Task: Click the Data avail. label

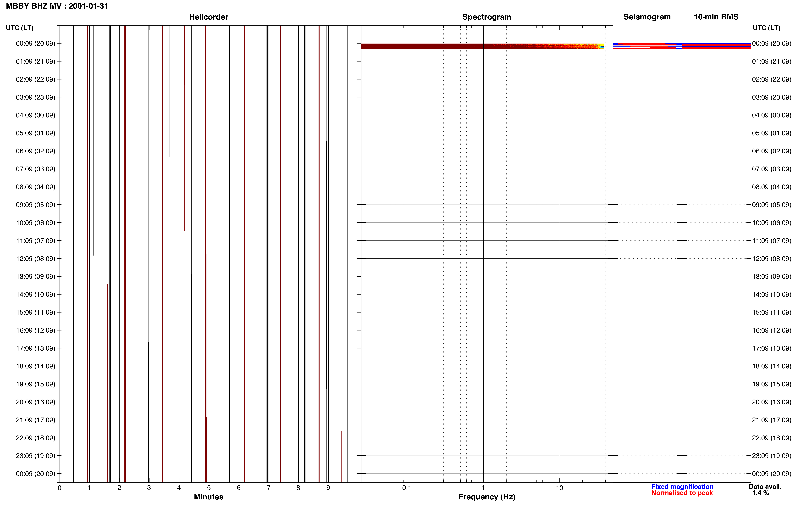Action: (x=765, y=486)
